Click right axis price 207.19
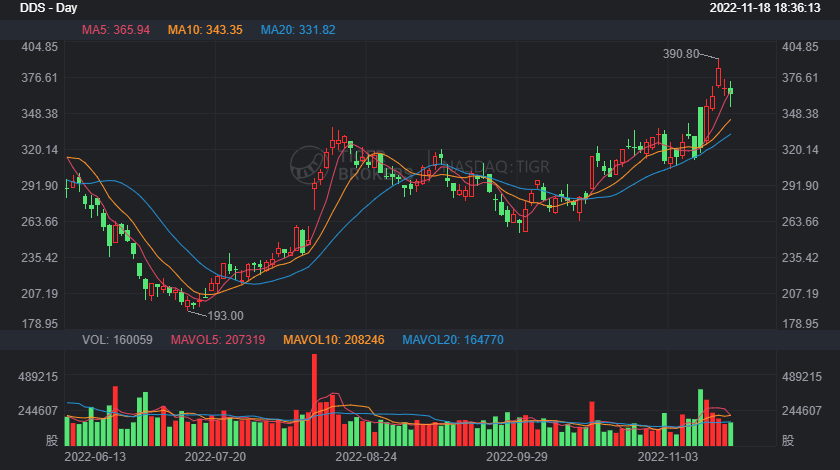This screenshot has height=470, width=840. pos(800,293)
